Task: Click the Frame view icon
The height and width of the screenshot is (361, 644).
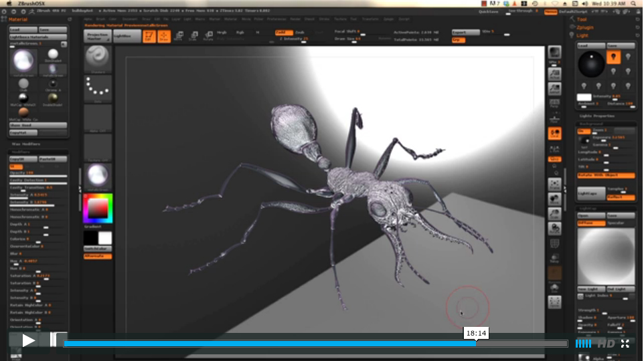Action: coord(554,185)
